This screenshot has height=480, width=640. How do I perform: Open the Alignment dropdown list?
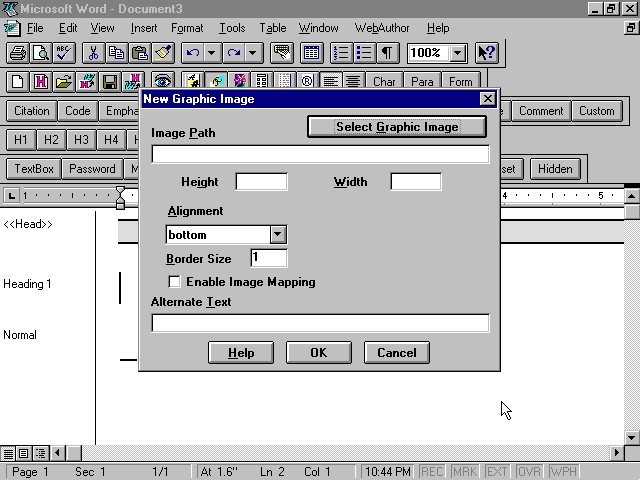(278, 235)
